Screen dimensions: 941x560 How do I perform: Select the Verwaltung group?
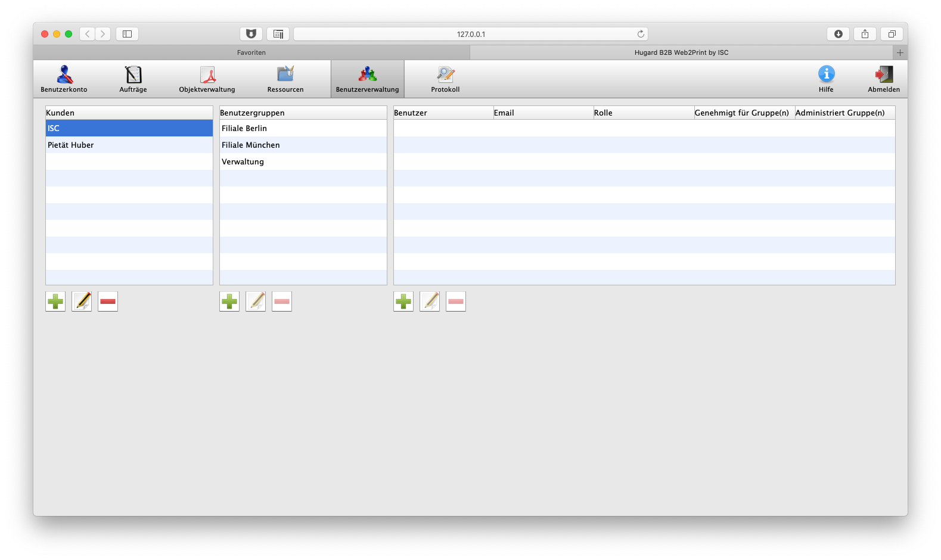tap(303, 161)
